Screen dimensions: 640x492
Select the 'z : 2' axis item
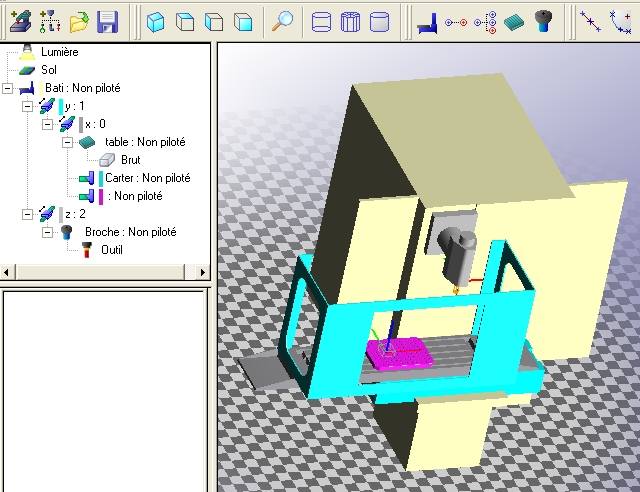(75, 214)
